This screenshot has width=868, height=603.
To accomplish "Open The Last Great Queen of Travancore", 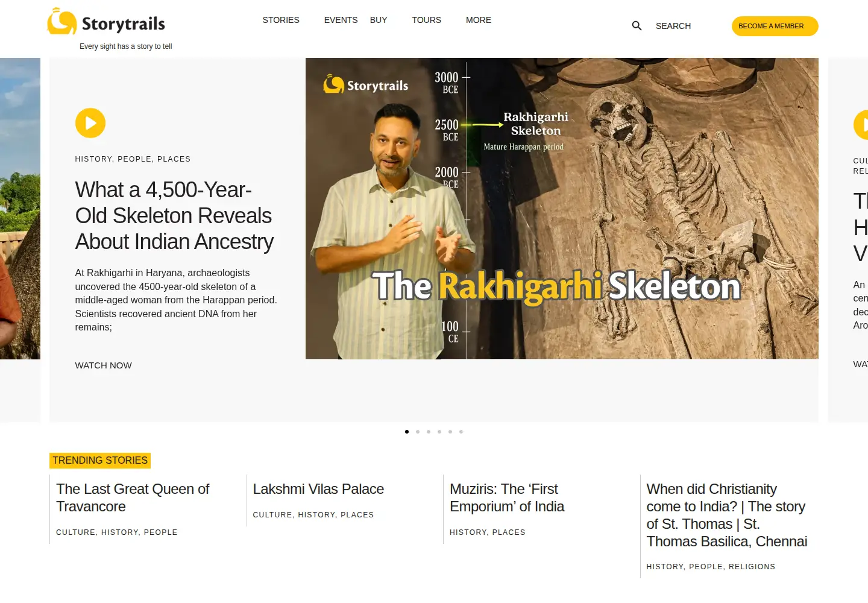I will [x=133, y=498].
